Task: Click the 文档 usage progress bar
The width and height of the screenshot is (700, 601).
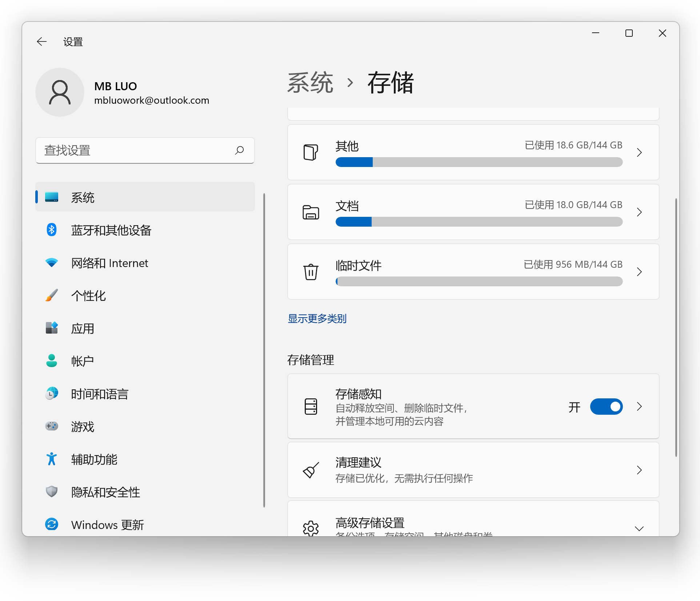Action: pos(479,222)
